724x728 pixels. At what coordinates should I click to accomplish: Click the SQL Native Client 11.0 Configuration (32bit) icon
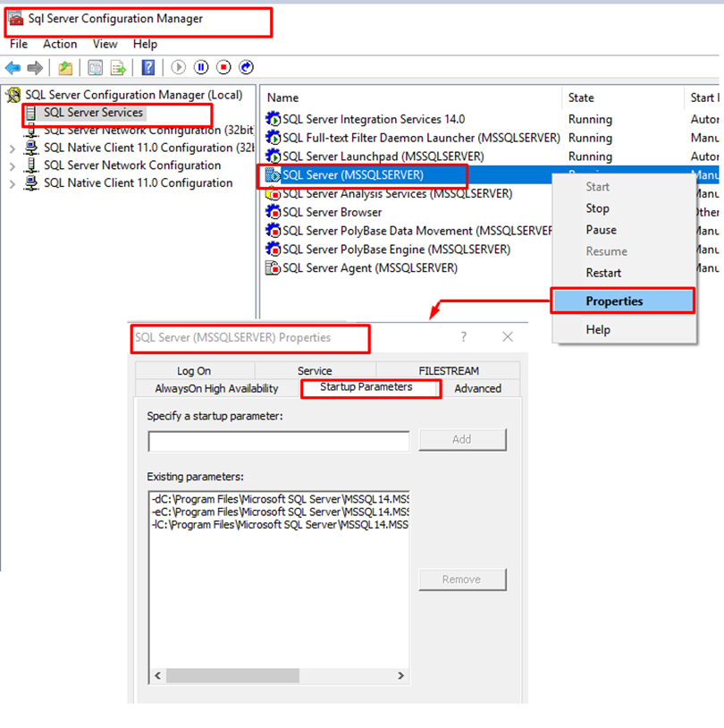pos(31,148)
